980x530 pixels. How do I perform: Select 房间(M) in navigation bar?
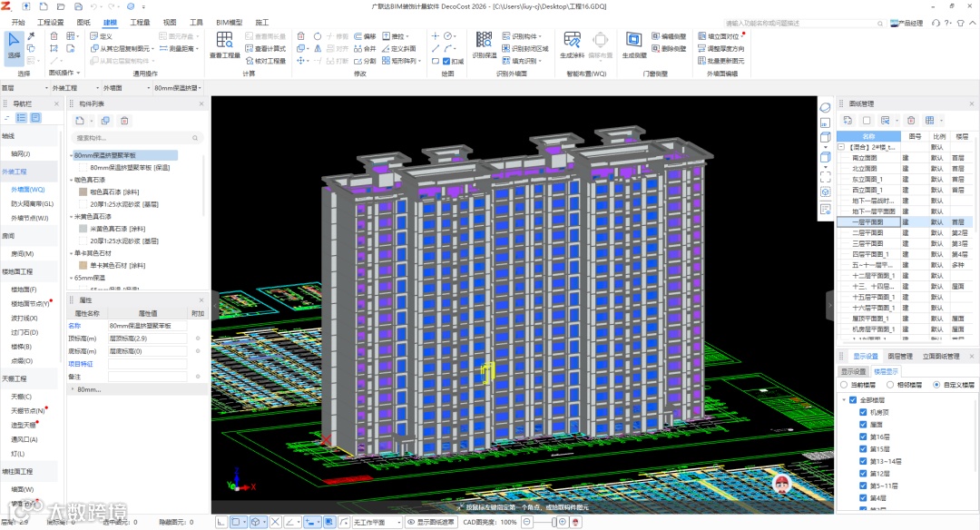23,254
